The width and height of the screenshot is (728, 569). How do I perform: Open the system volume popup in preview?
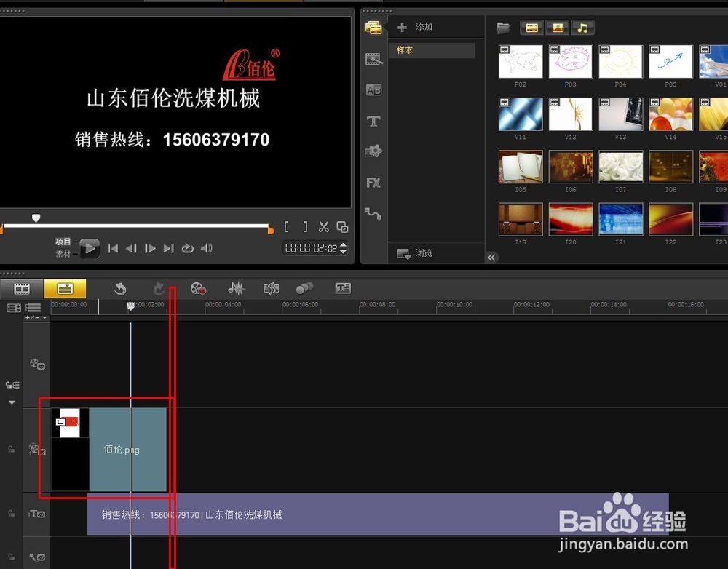pos(207,248)
